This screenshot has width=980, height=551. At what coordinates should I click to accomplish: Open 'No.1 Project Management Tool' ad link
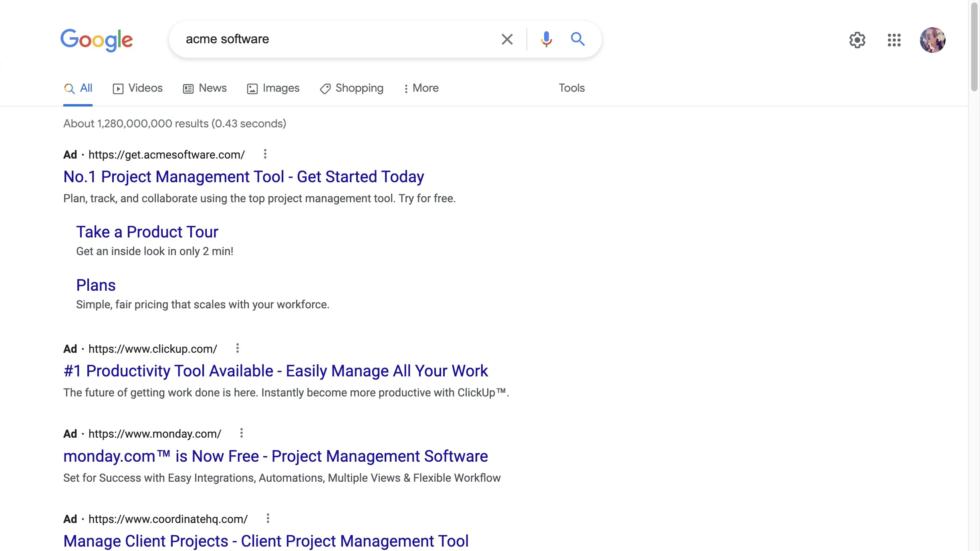click(x=244, y=177)
